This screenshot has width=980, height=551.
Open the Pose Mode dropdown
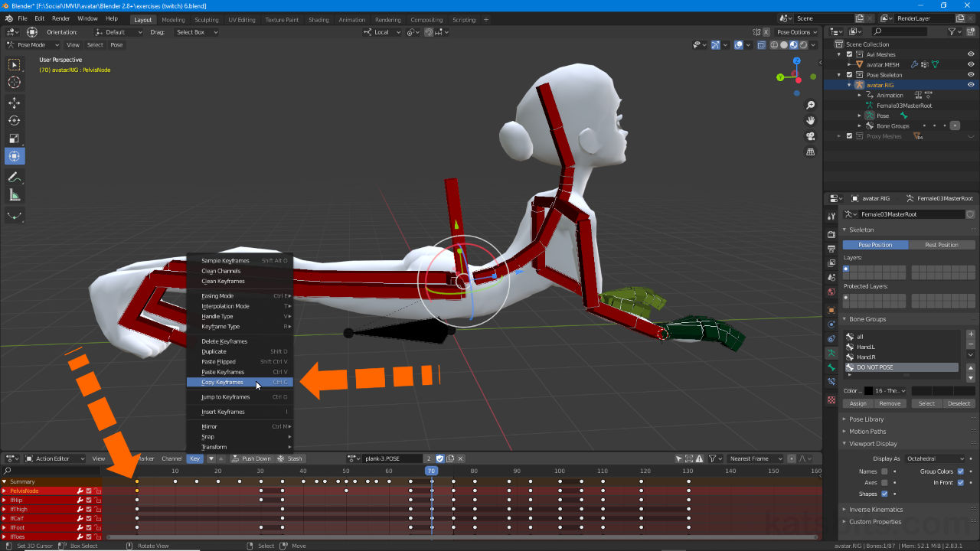33,44
